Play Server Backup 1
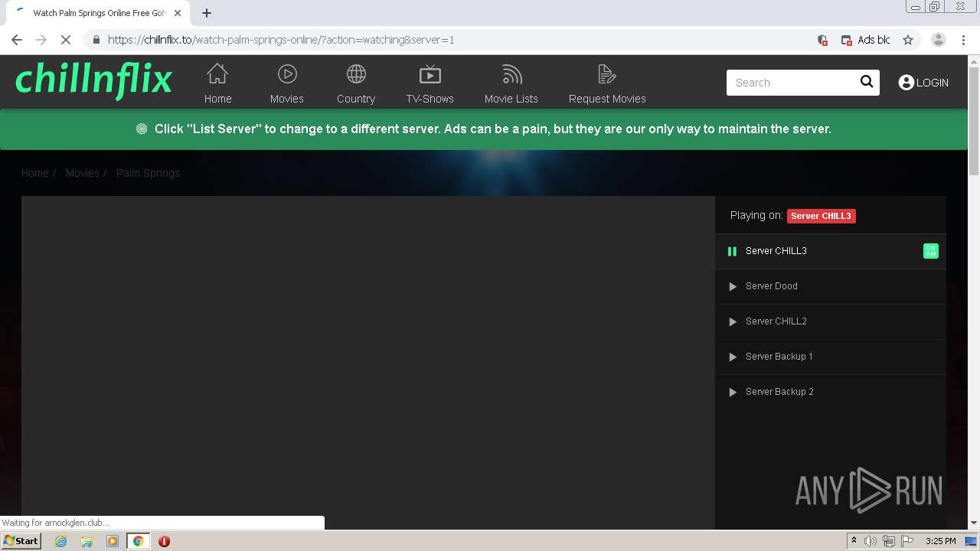Viewport: 980px width, 551px height. click(x=732, y=357)
